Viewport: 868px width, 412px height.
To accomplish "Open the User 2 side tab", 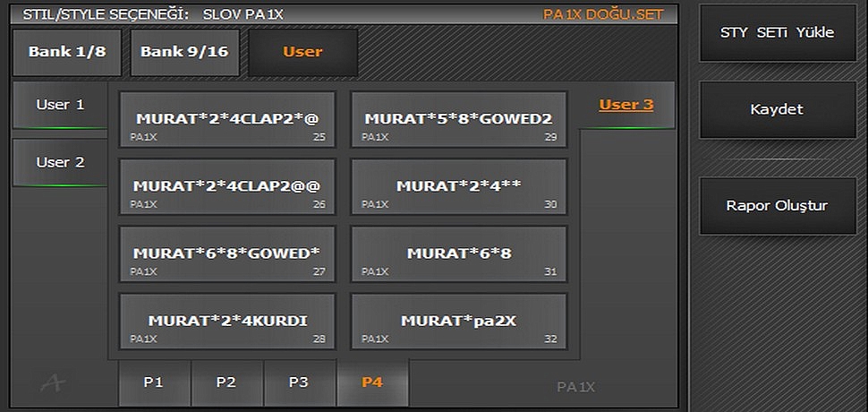I will [x=60, y=163].
